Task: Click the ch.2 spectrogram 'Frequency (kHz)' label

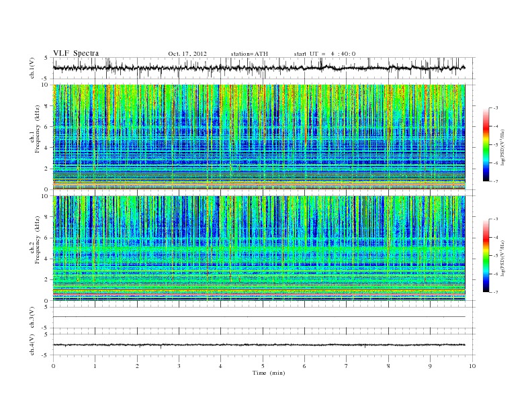Action: click(x=38, y=239)
